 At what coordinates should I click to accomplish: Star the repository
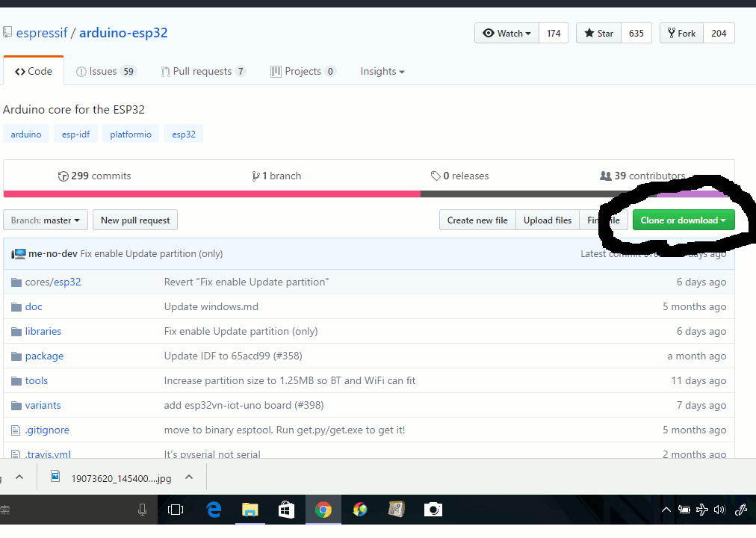click(x=599, y=34)
